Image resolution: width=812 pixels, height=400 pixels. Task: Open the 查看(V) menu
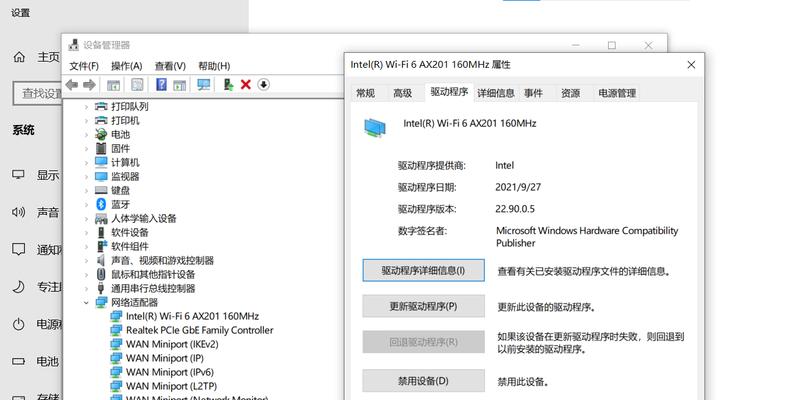point(170,66)
